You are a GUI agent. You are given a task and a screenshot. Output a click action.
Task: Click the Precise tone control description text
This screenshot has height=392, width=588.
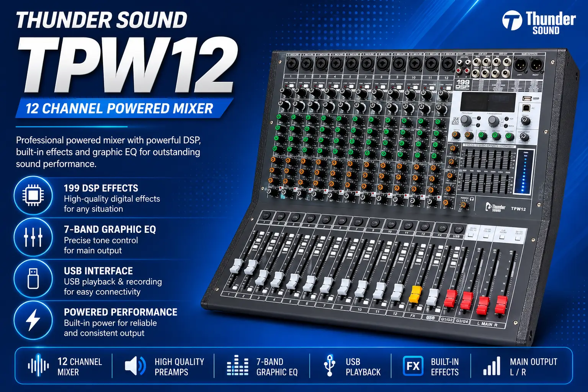[101, 245]
